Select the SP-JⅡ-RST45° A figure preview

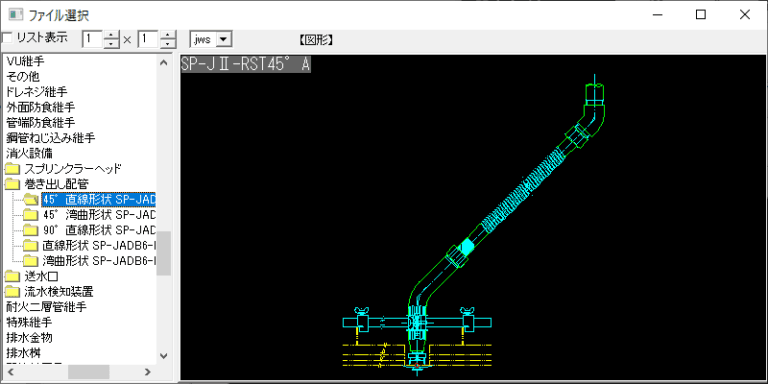coord(472,217)
